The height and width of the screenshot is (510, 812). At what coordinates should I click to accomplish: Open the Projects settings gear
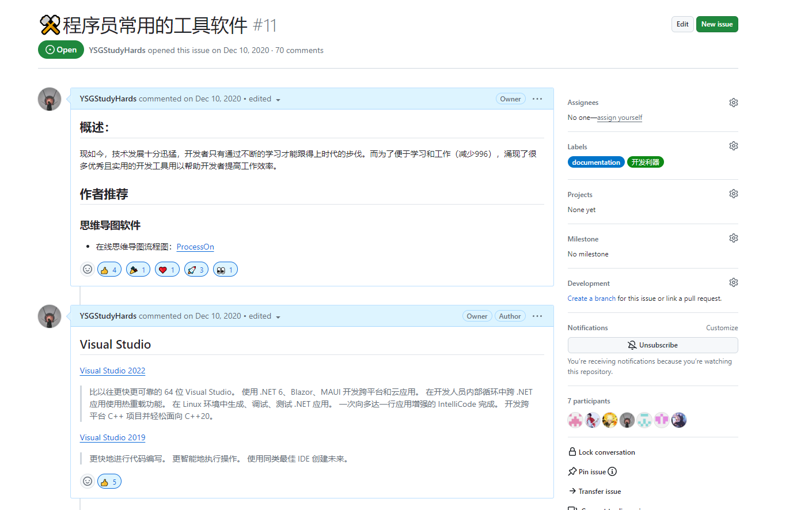733,193
